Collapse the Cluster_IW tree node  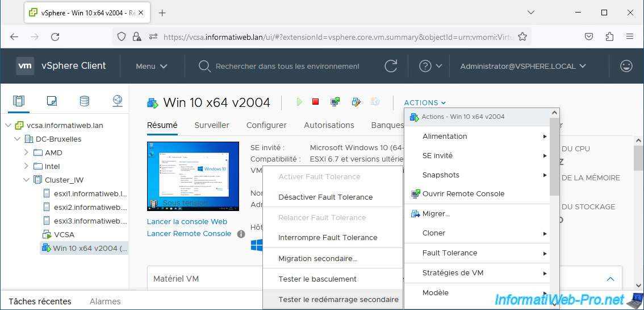coord(26,180)
